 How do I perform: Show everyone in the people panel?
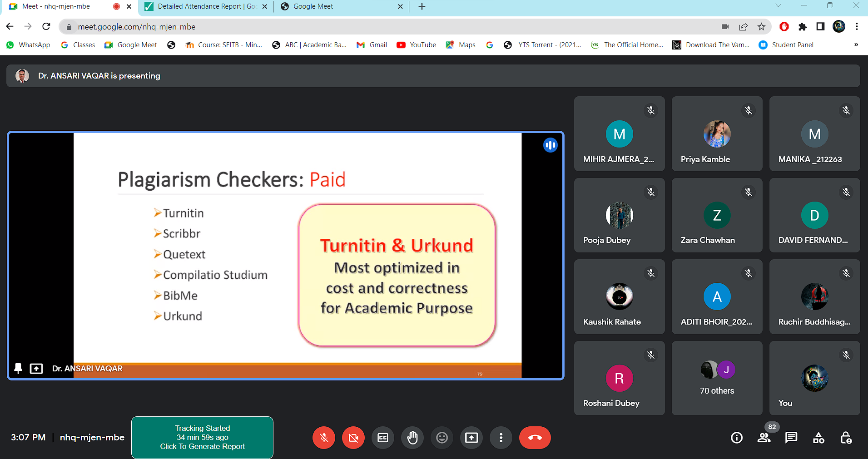[x=764, y=438]
